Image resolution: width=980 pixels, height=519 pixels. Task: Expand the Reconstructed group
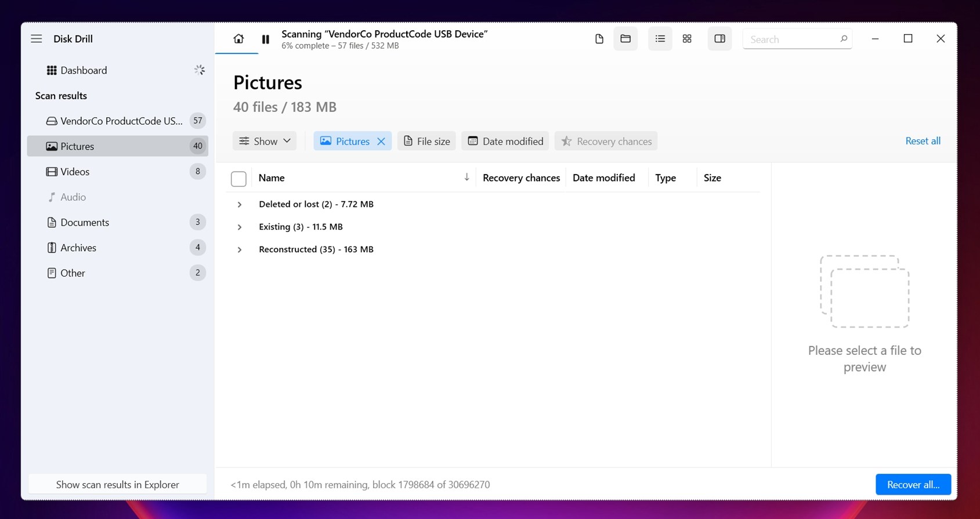239,250
